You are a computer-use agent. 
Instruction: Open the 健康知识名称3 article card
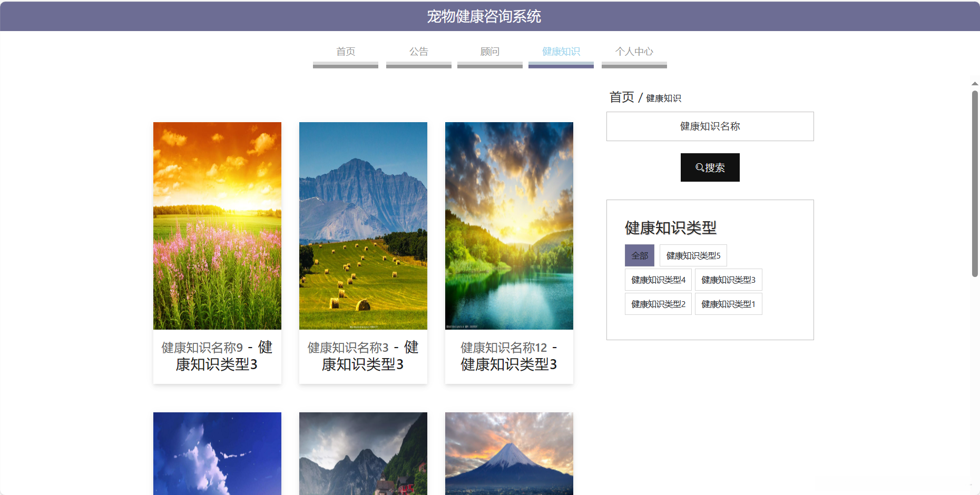pos(363,253)
